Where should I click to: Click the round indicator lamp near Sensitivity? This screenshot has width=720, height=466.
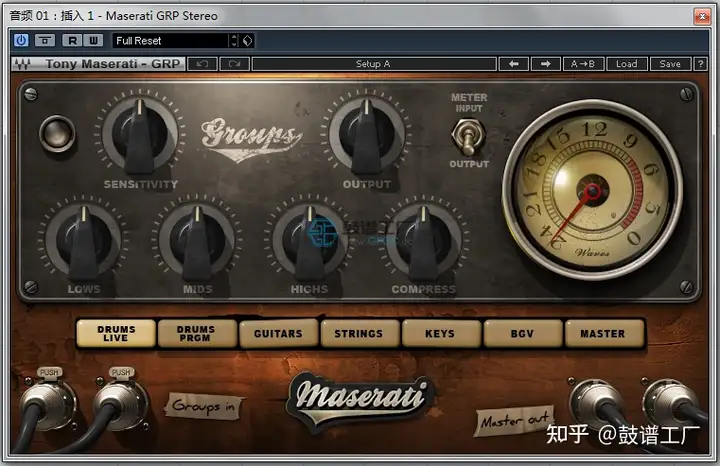pos(57,134)
